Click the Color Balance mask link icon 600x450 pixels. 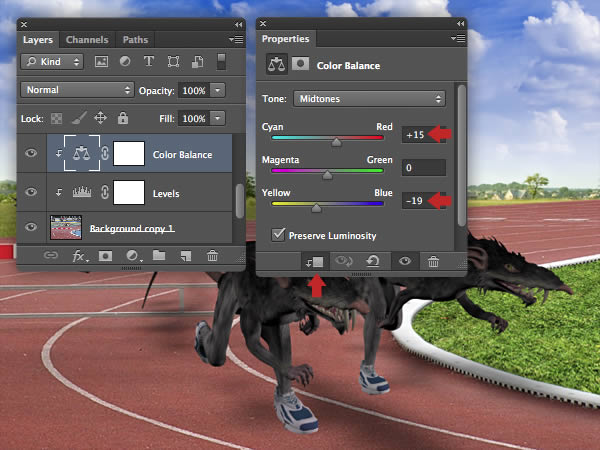(105, 153)
